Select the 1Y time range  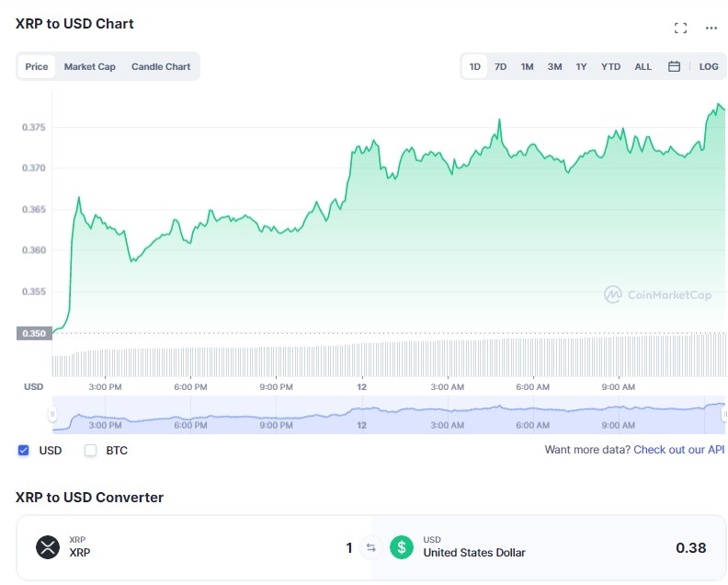[x=581, y=66]
